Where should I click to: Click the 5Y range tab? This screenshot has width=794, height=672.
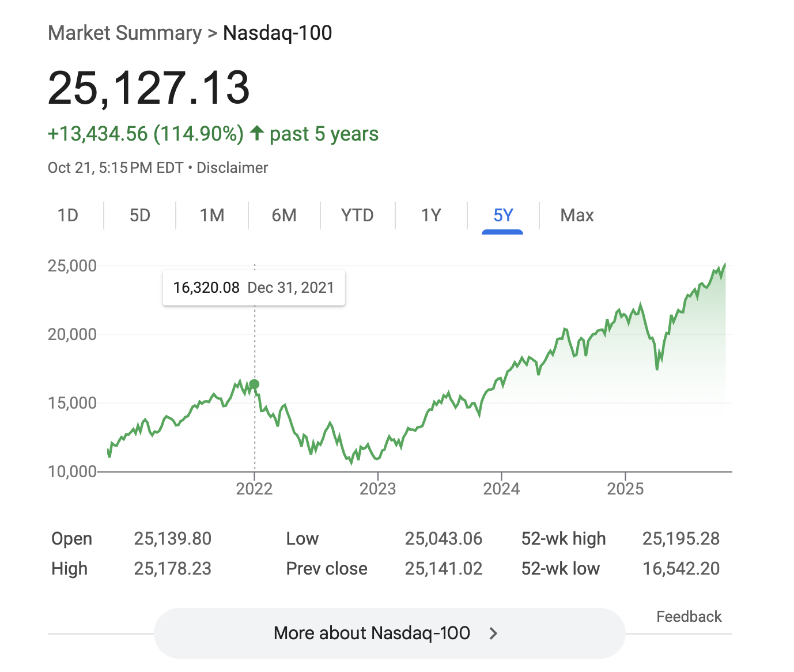(x=503, y=216)
